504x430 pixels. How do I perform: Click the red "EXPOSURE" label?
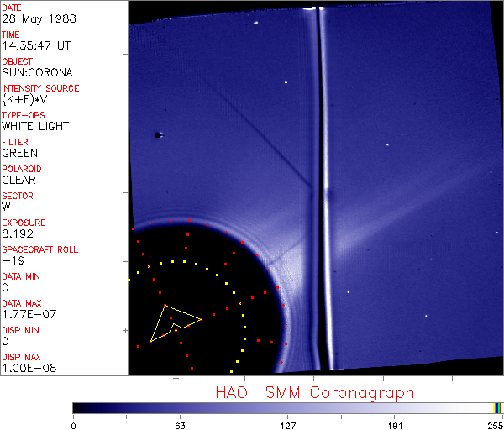pos(24,223)
